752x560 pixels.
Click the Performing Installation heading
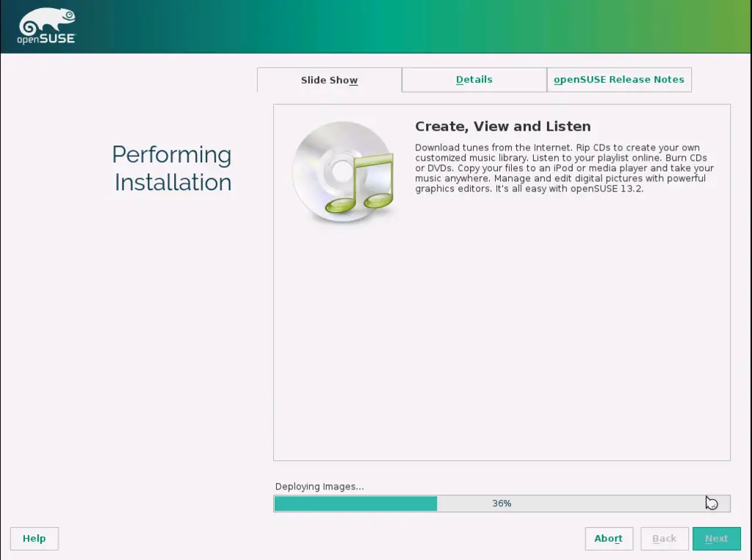(172, 168)
